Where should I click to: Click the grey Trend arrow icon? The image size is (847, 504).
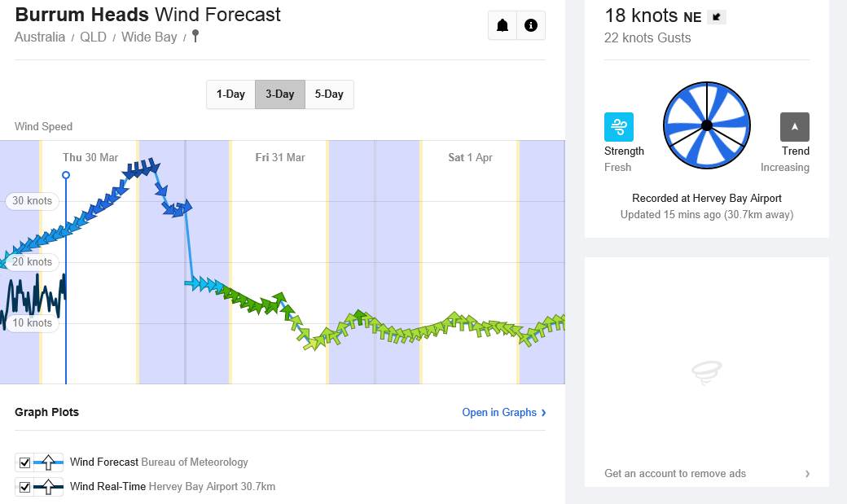pyautogui.click(x=794, y=127)
